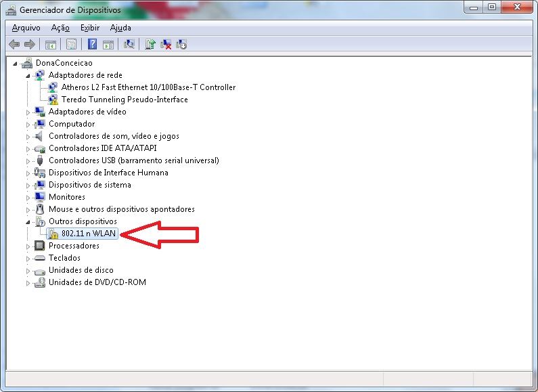538x392 pixels.
Task: Select Teredo Tunneling Pseudo-Interface label
Action: (x=125, y=100)
